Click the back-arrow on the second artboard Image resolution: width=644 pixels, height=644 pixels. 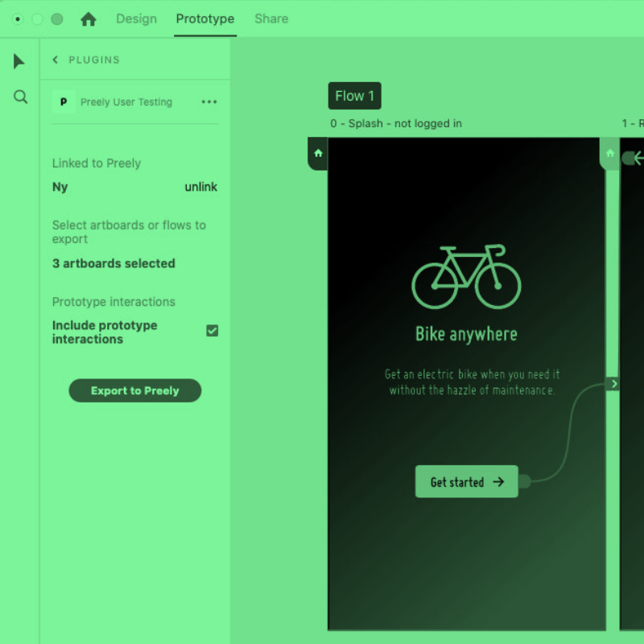pyautogui.click(x=638, y=158)
